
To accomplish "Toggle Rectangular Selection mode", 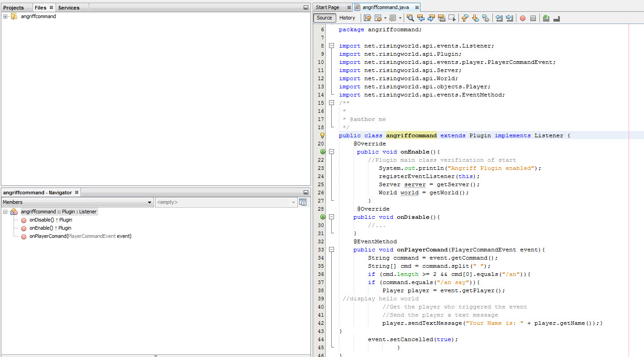I will click(x=452, y=18).
